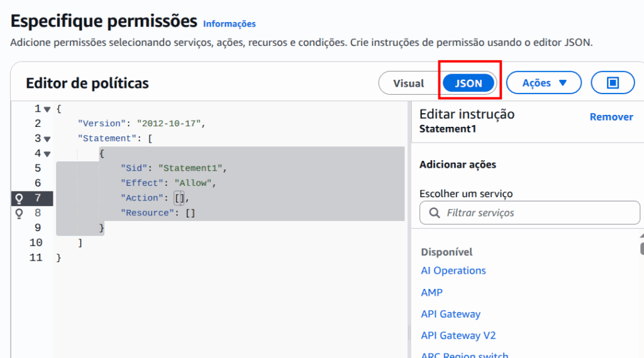The height and width of the screenshot is (358, 644).
Task: Collapse the fold arrow on line 4
Action: (x=47, y=154)
